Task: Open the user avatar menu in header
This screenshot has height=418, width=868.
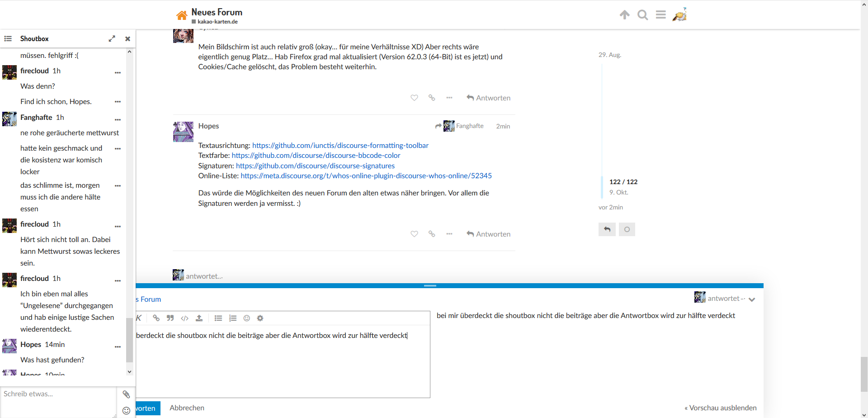Action: (x=679, y=15)
